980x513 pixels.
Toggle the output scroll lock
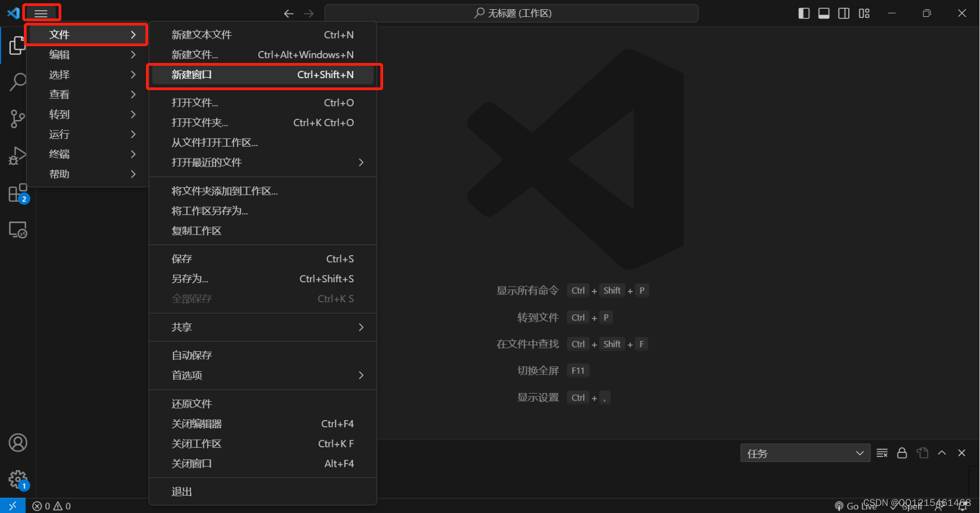point(902,453)
